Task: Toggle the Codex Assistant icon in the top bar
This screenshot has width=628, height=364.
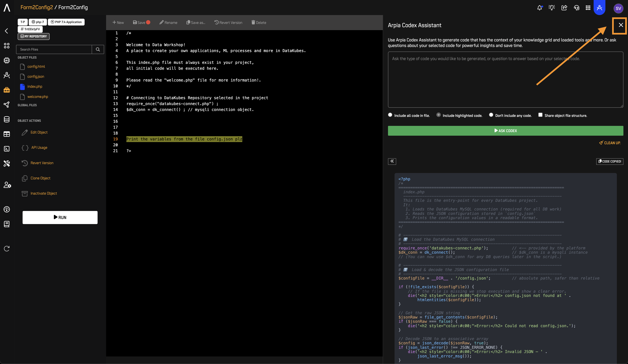Action: (599, 8)
